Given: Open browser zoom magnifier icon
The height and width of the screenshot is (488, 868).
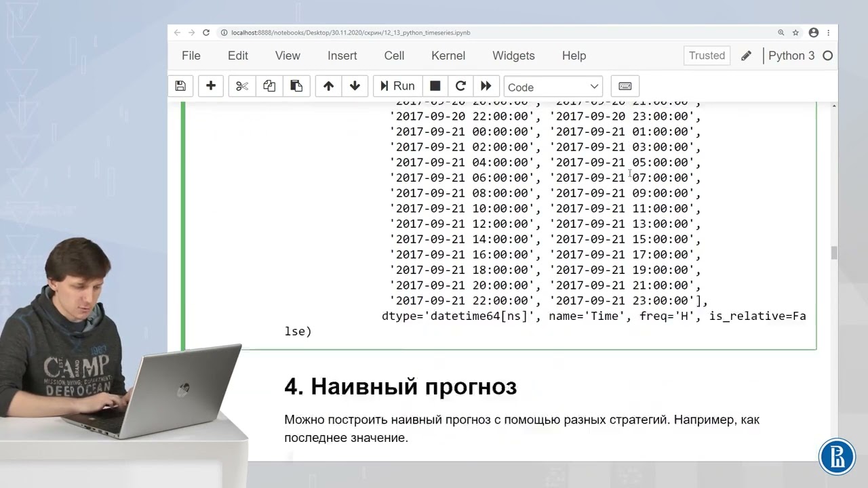Looking at the screenshot, I should (781, 33).
